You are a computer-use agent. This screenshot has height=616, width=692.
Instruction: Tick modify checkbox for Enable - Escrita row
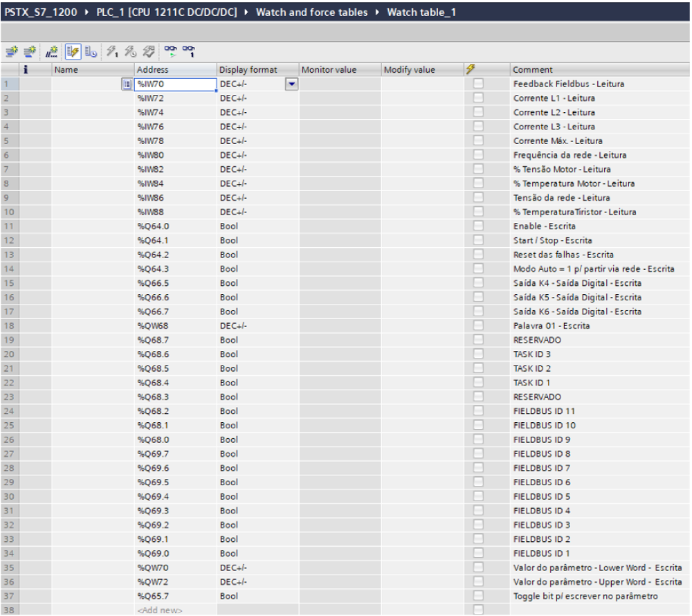click(478, 226)
